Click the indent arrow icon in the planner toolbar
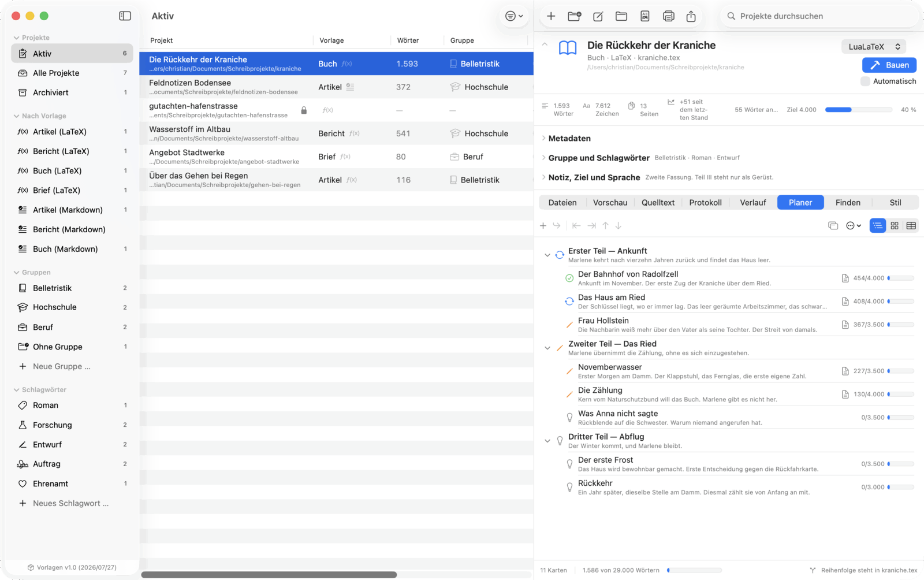 pos(591,226)
